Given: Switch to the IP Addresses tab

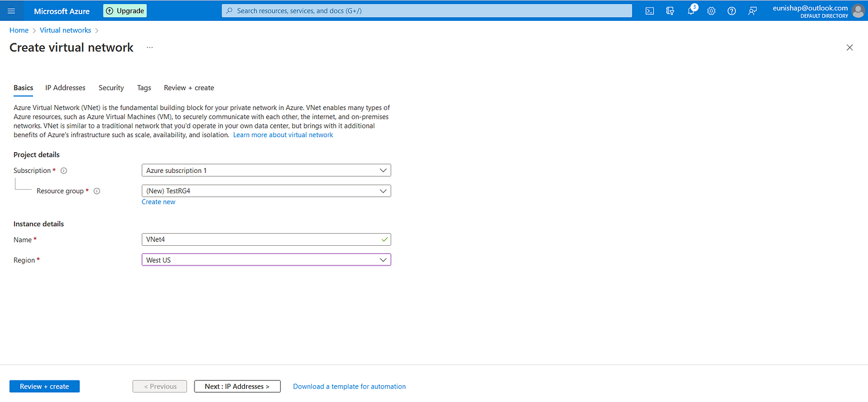Looking at the screenshot, I should 65,88.
